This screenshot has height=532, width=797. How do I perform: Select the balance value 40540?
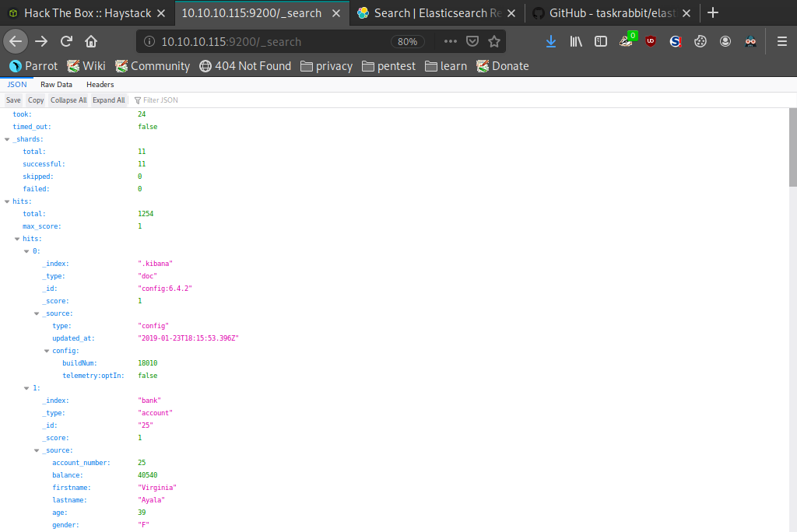pyautogui.click(x=147, y=475)
